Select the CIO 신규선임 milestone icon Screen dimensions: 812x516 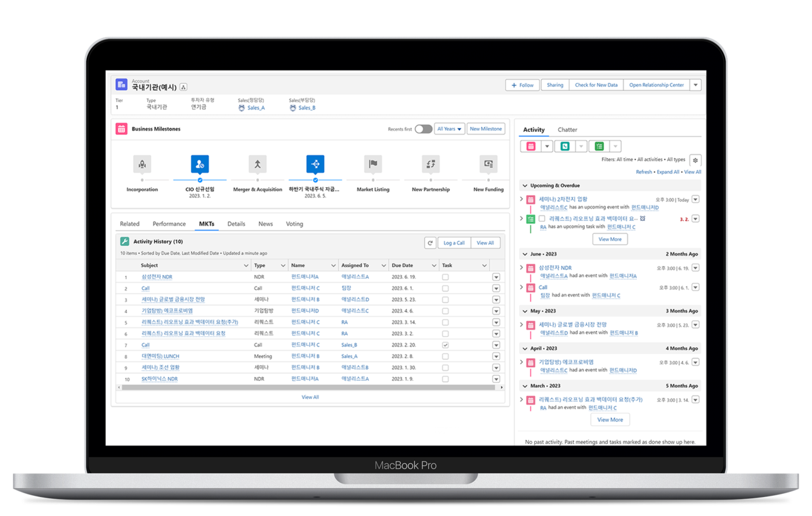(x=200, y=164)
